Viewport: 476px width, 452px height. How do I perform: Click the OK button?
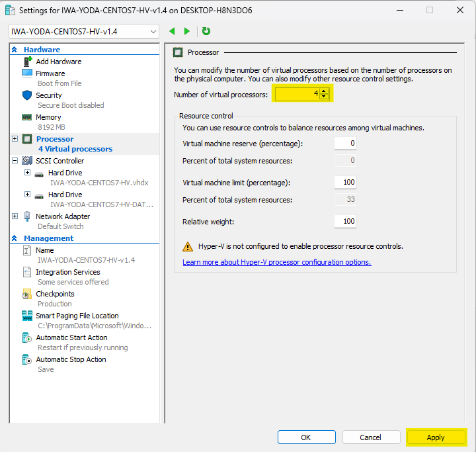[x=307, y=437]
